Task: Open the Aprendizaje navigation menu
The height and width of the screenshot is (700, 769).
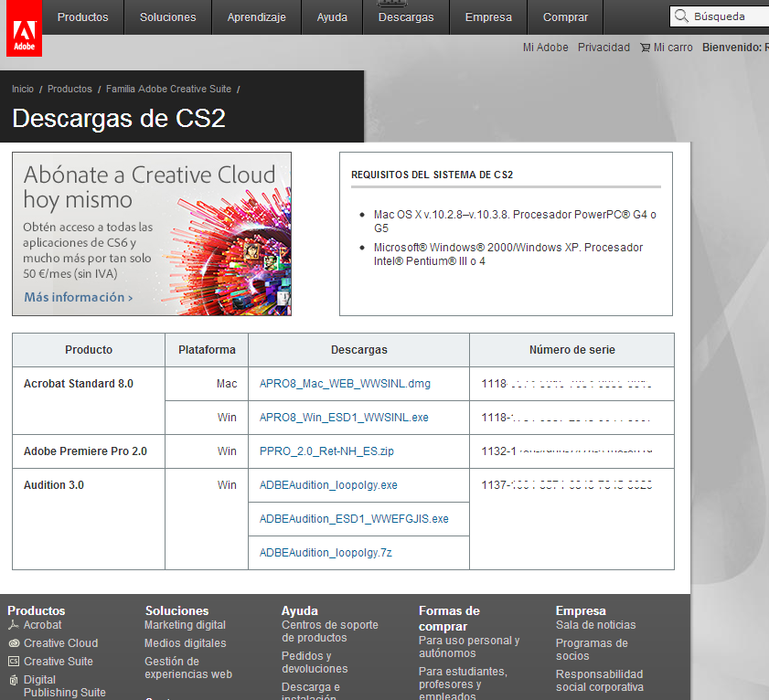Action: pos(257,17)
